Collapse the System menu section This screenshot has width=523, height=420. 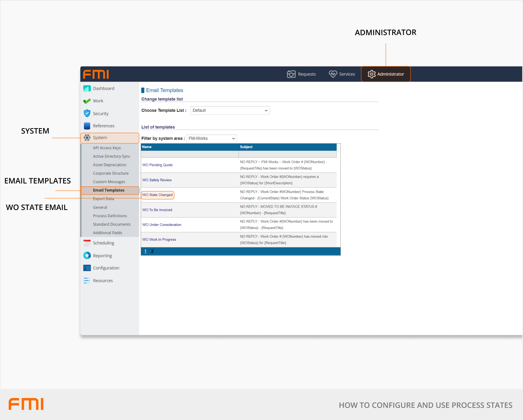pos(100,138)
